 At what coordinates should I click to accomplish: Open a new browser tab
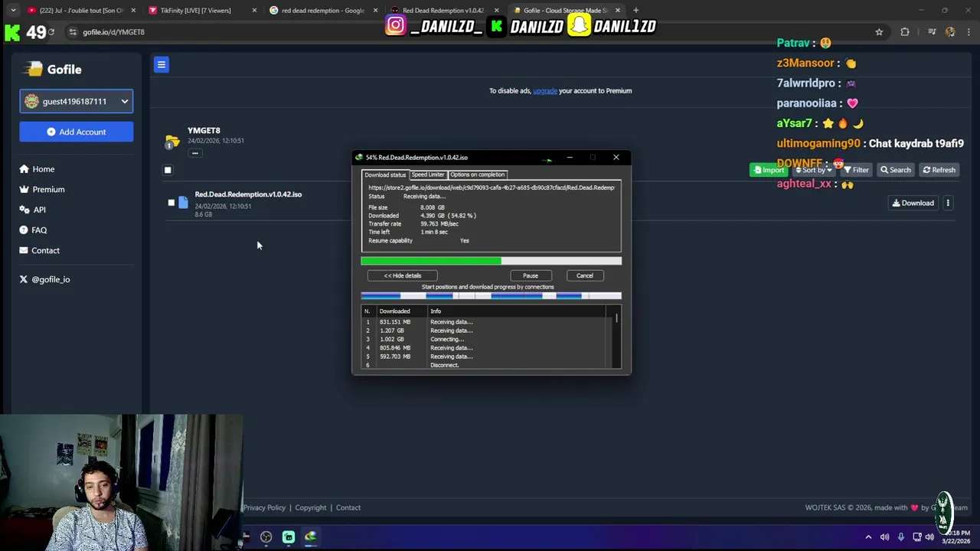[636, 10]
